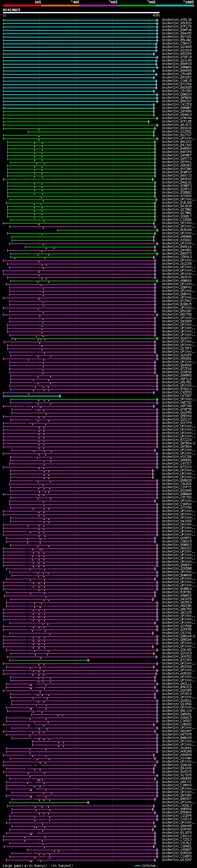This screenshot has height=868, width=197.
Task: Select the UniRef100_A2XD19 label
Action: pos(177,50)
